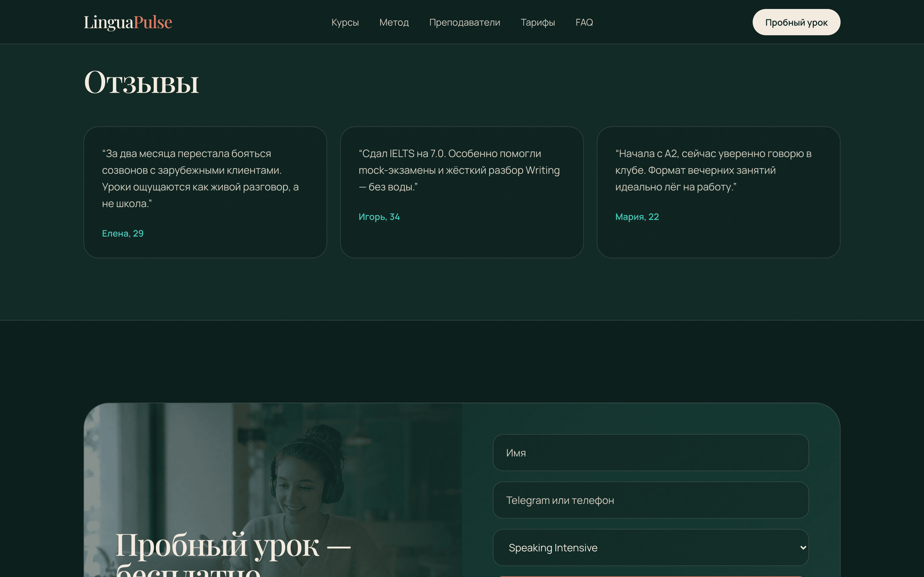Viewport: 924px width, 577px height.
Task: Click the dropdown chevron arrow
Action: pyautogui.click(x=803, y=548)
